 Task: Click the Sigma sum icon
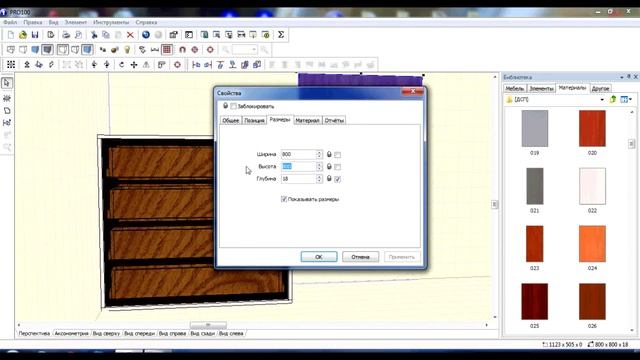click(281, 35)
